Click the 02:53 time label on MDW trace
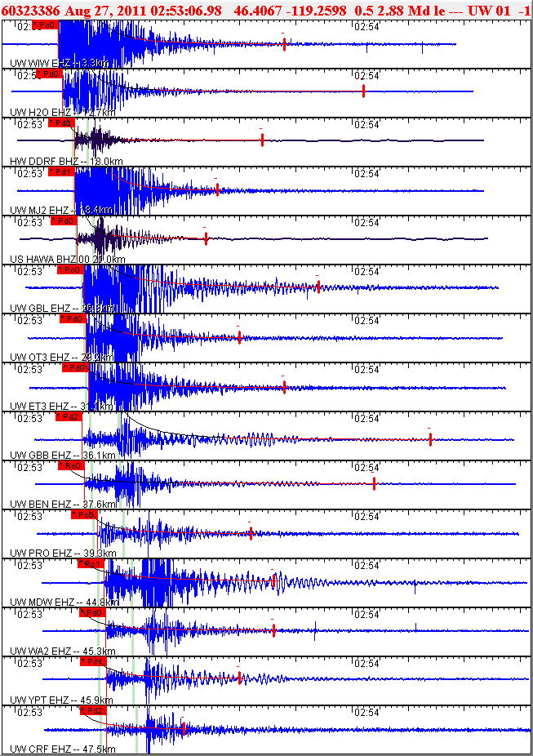This screenshot has height=756, width=533. [x=30, y=566]
